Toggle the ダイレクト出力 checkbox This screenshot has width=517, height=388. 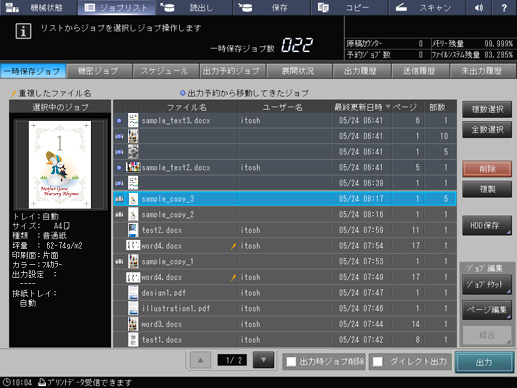tap(378, 361)
